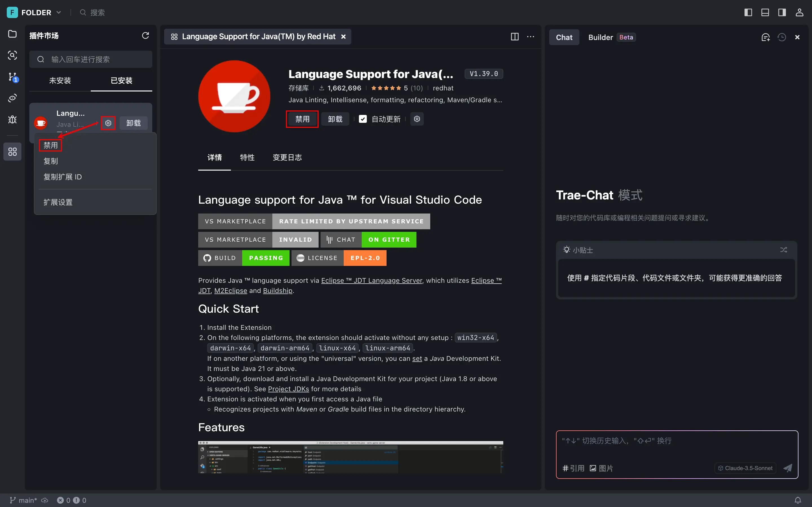Click the notification bell in status bar
Viewport: 812px width, 507px height.
pos(798,500)
